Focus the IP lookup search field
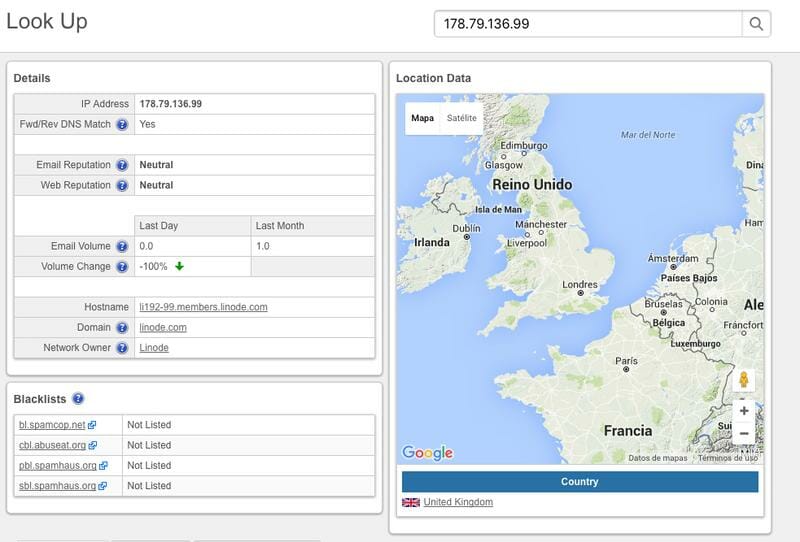800x542 pixels. click(x=588, y=24)
